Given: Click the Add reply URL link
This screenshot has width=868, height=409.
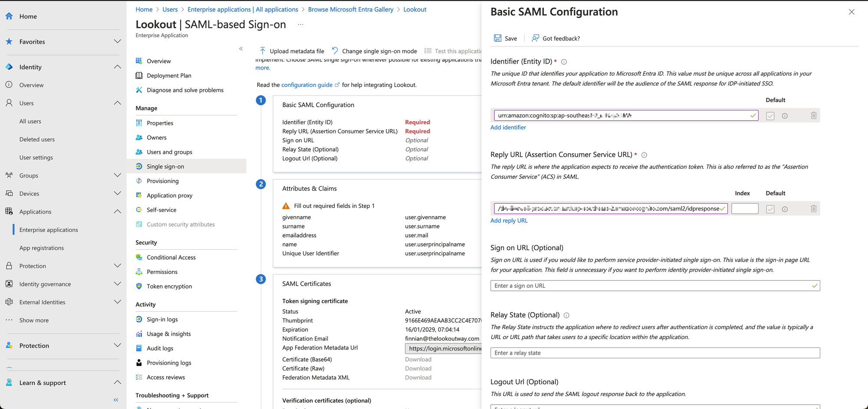Looking at the screenshot, I should (x=509, y=221).
